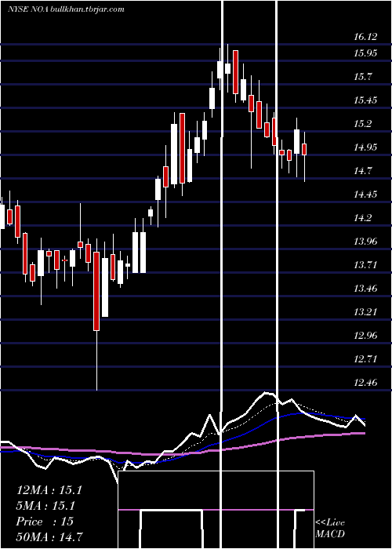Click the red candle at the chart's price peak

click(235, 72)
